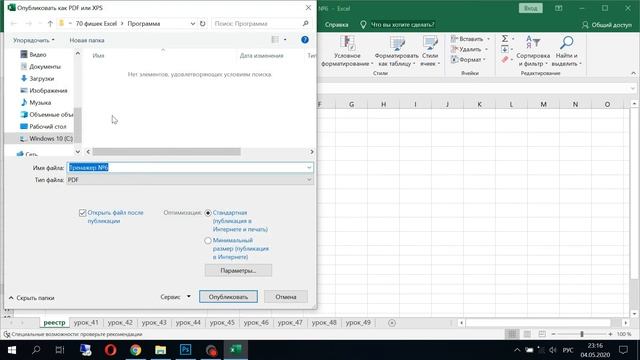The image size is (640, 360).
Task: Select Рабочий стол in navigation pane
Action: 47,127
